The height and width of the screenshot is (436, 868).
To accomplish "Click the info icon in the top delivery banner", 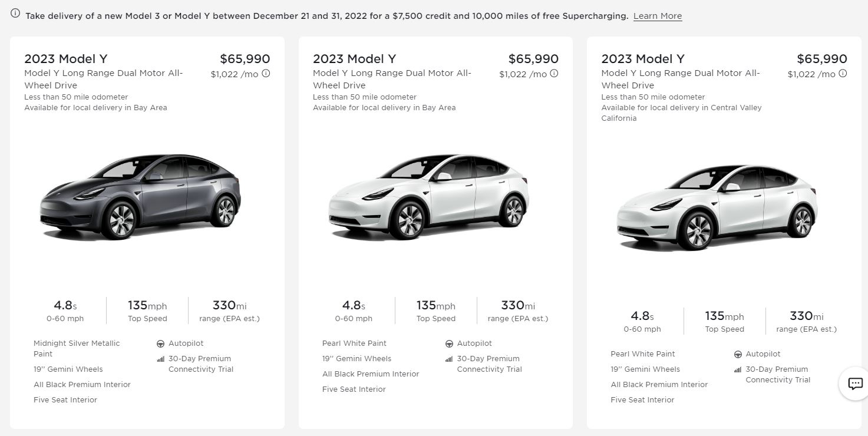I will [15, 14].
